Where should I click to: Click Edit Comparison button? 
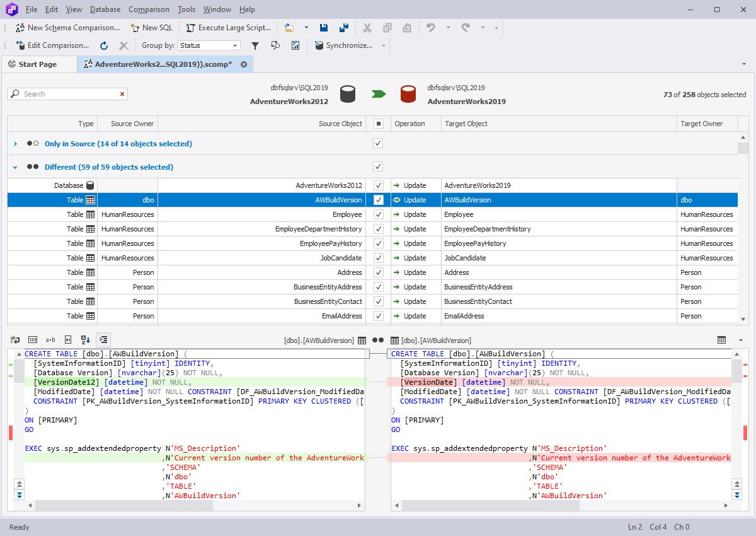coord(52,45)
